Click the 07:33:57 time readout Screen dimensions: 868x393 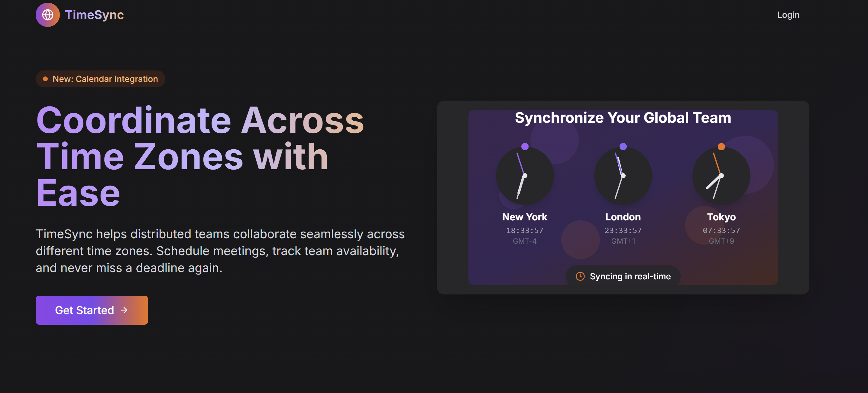point(721,231)
